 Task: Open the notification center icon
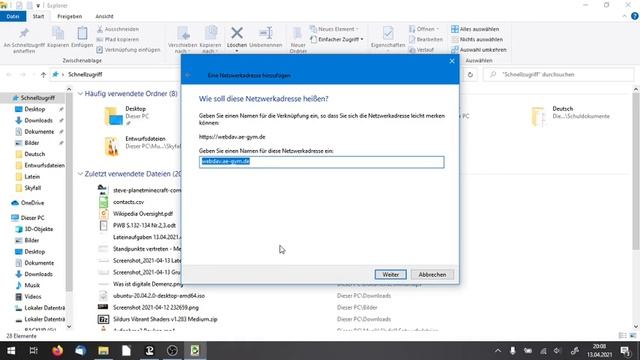pyautogui.click(x=625, y=351)
